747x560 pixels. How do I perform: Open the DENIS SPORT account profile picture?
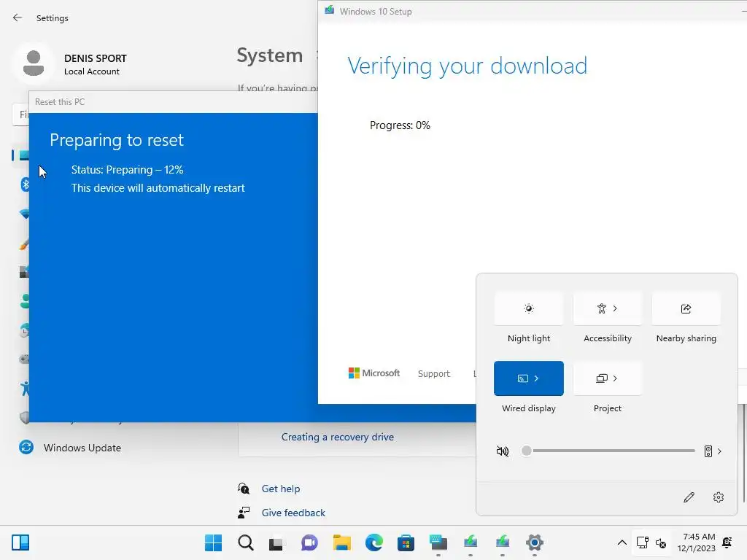[34, 63]
